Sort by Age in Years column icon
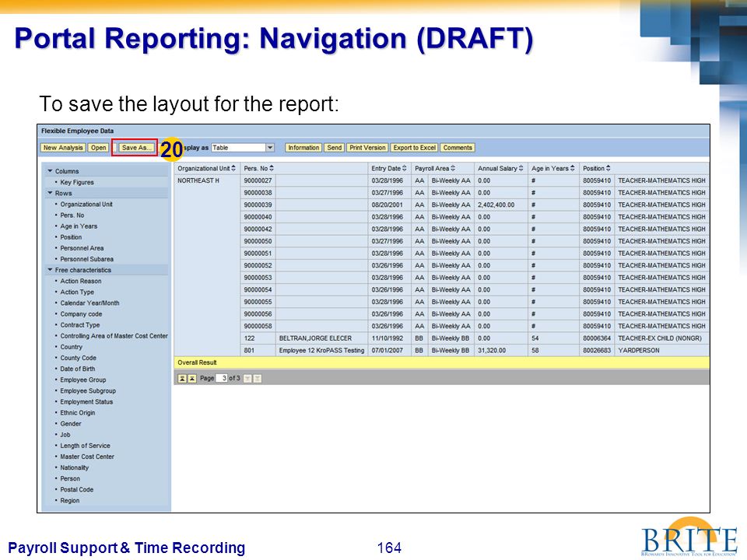 (x=573, y=168)
